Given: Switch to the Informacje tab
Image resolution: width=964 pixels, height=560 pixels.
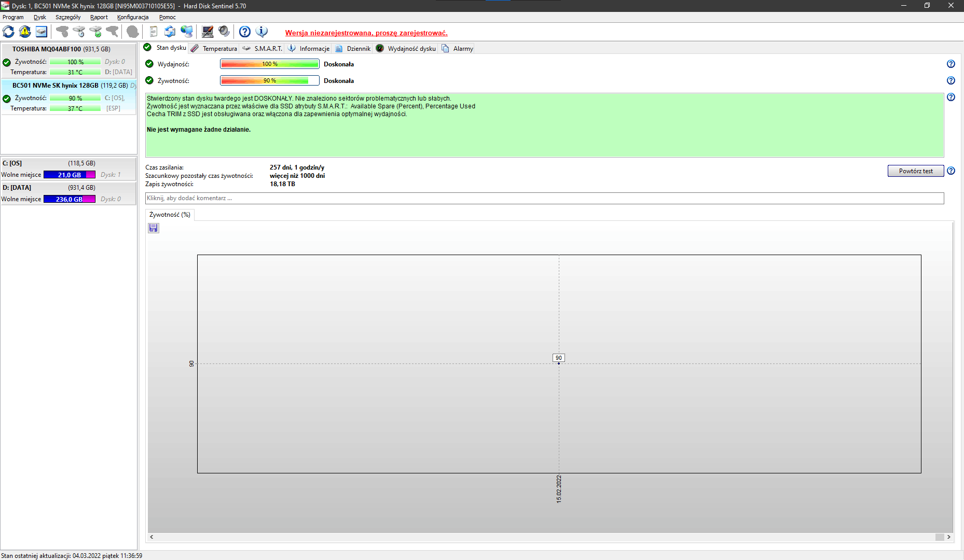Looking at the screenshot, I should tap(309, 49).
